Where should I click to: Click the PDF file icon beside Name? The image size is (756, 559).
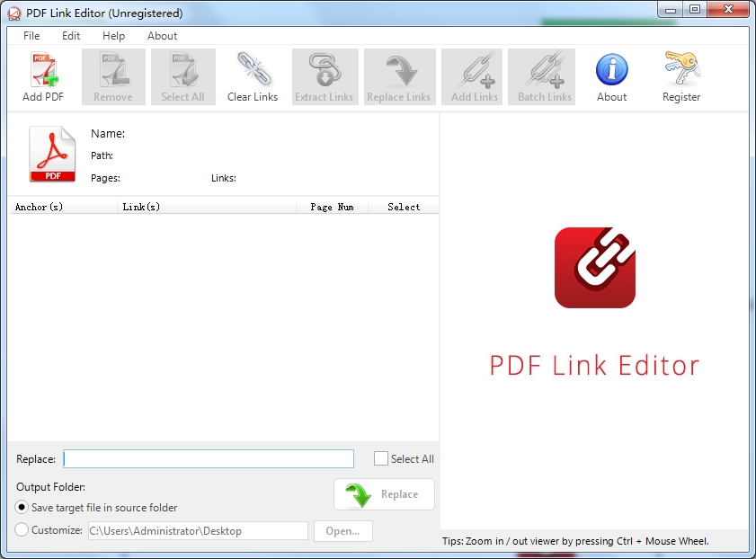click(x=52, y=154)
